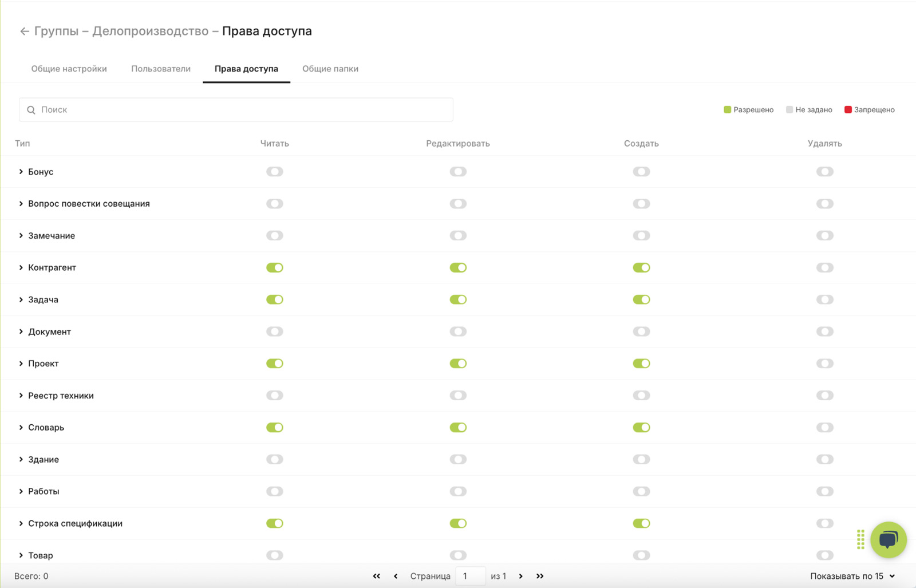The height and width of the screenshot is (588, 916).
Task: Click the Группы breadcrumb link
Action: pos(56,31)
